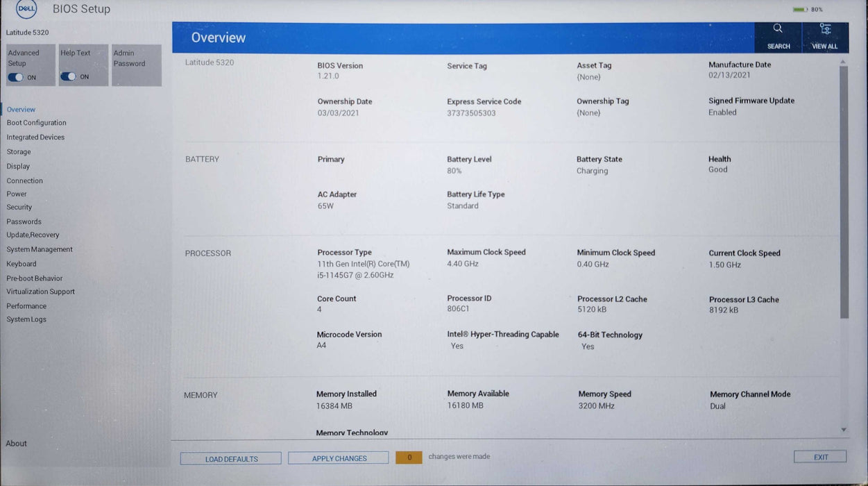The image size is (868, 486).
Task: Click the BATTERY section label
Action: click(x=202, y=160)
